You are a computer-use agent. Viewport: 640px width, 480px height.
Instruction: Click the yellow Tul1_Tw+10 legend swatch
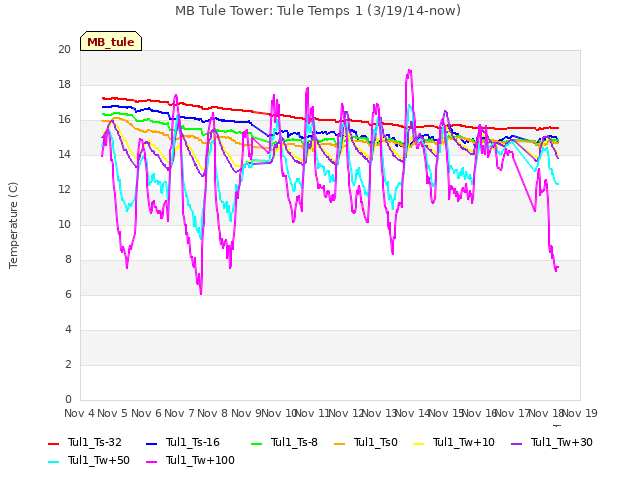click(419, 444)
